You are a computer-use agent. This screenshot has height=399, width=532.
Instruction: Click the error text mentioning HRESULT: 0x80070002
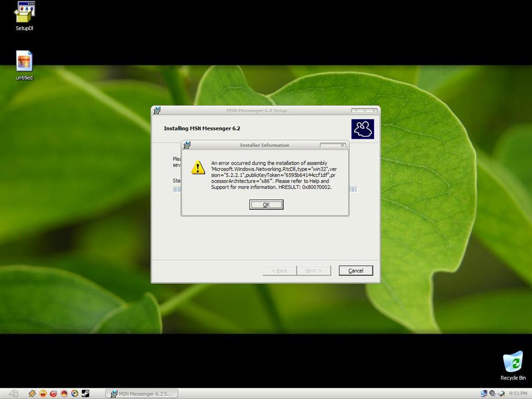(274, 175)
